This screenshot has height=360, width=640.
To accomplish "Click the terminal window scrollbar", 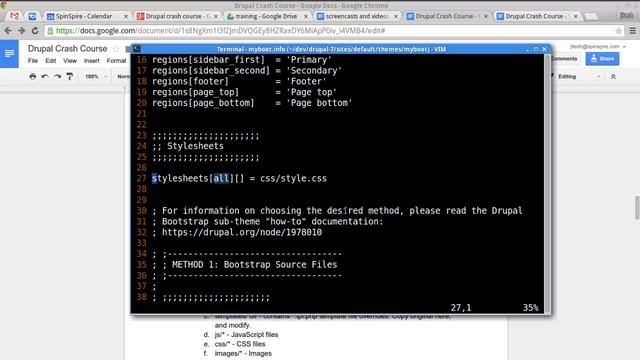I will pos(547,184).
